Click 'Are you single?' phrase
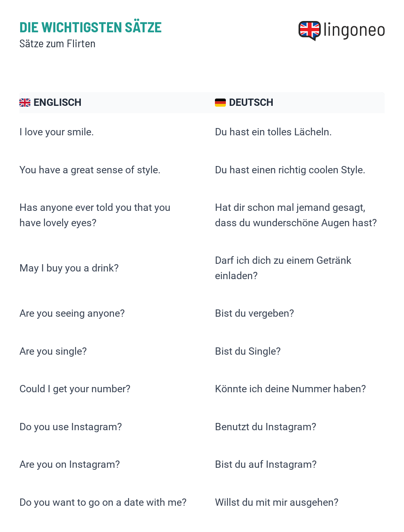This screenshot has width=404, height=532. [53, 351]
